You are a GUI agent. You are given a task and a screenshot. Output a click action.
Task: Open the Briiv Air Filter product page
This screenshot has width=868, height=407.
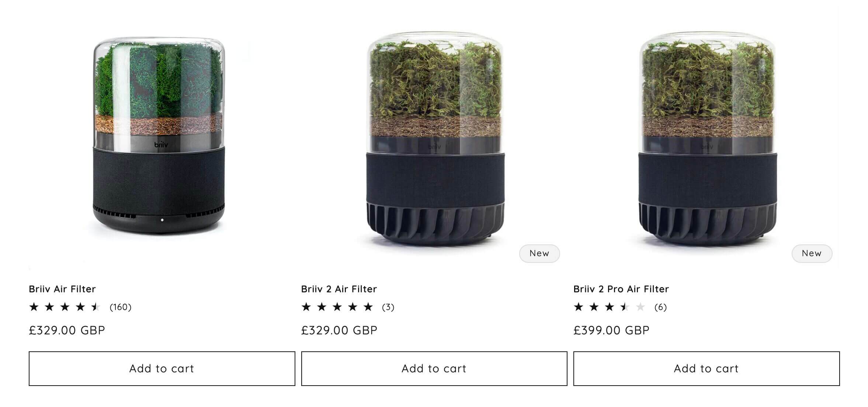coord(62,289)
